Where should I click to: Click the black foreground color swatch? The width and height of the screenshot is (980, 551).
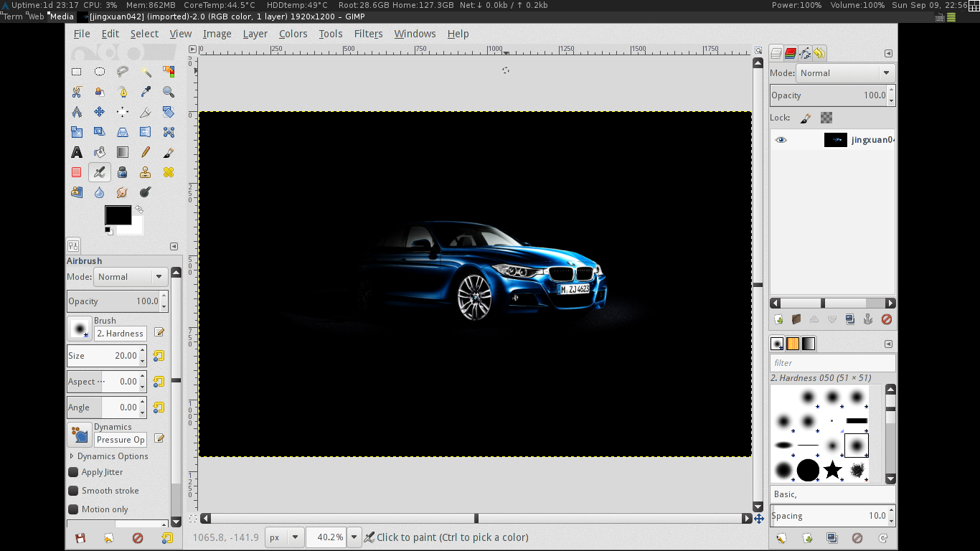[118, 215]
